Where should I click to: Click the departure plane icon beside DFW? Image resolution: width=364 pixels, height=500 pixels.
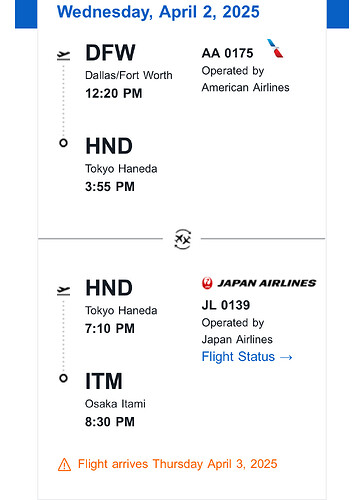pos(63,55)
